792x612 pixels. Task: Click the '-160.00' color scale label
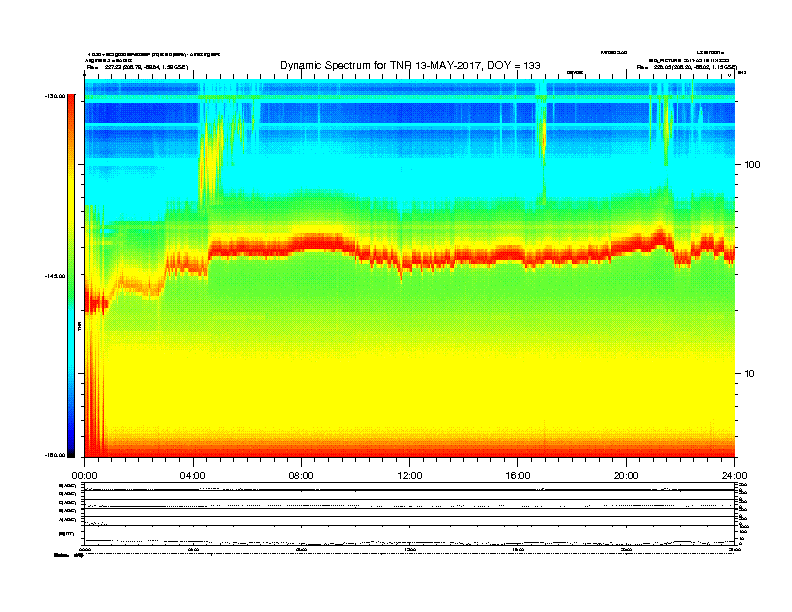point(55,455)
